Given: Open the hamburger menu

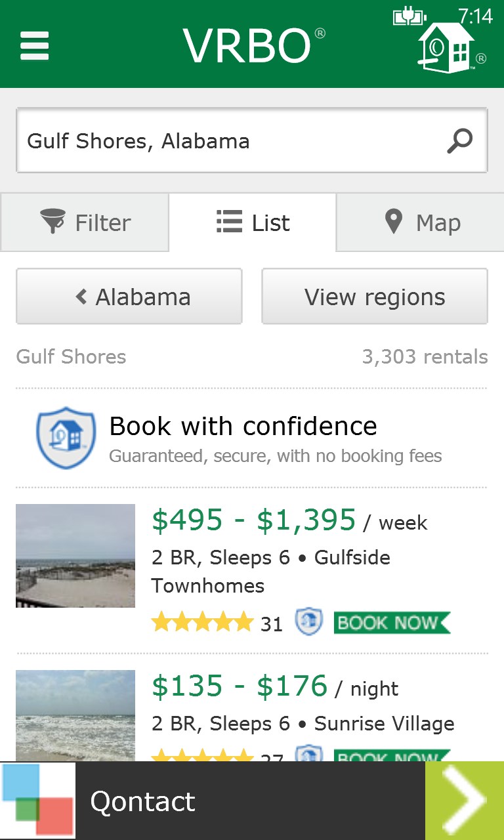Looking at the screenshot, I should click(x=35, y=47).
